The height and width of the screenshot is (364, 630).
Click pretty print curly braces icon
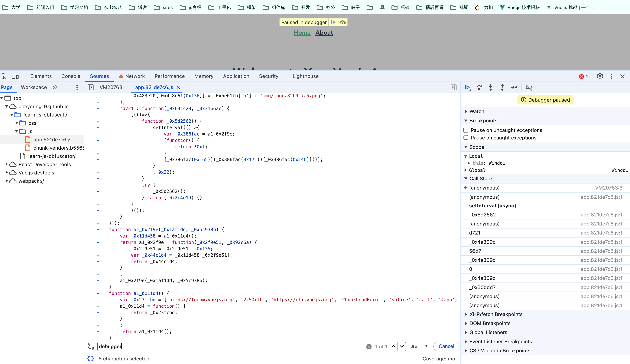tap(91, 359)
